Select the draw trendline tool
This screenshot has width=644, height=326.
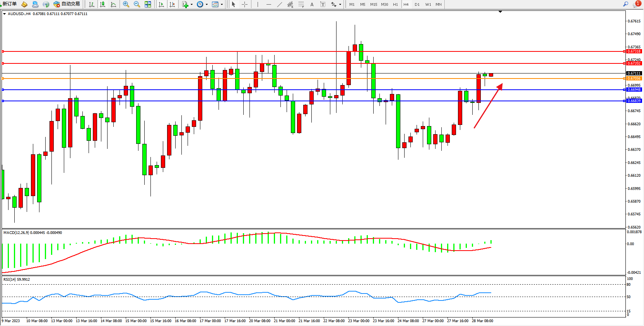(x=280, y=4)
